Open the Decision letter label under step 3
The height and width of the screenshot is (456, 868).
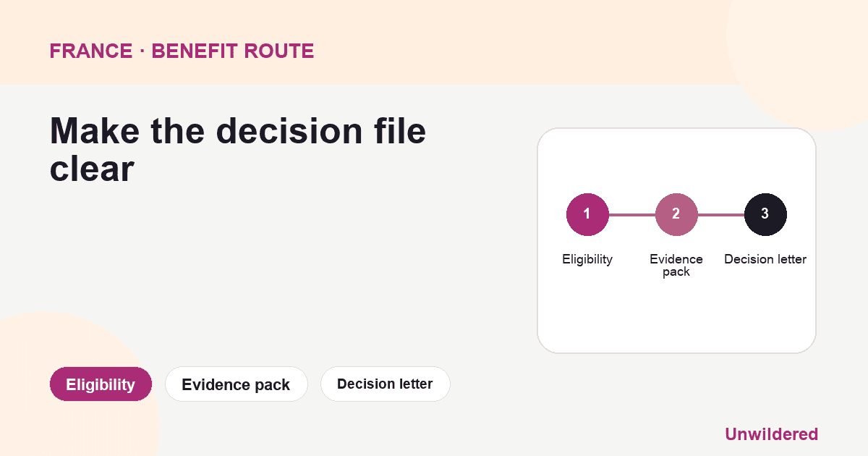[765, 259]
